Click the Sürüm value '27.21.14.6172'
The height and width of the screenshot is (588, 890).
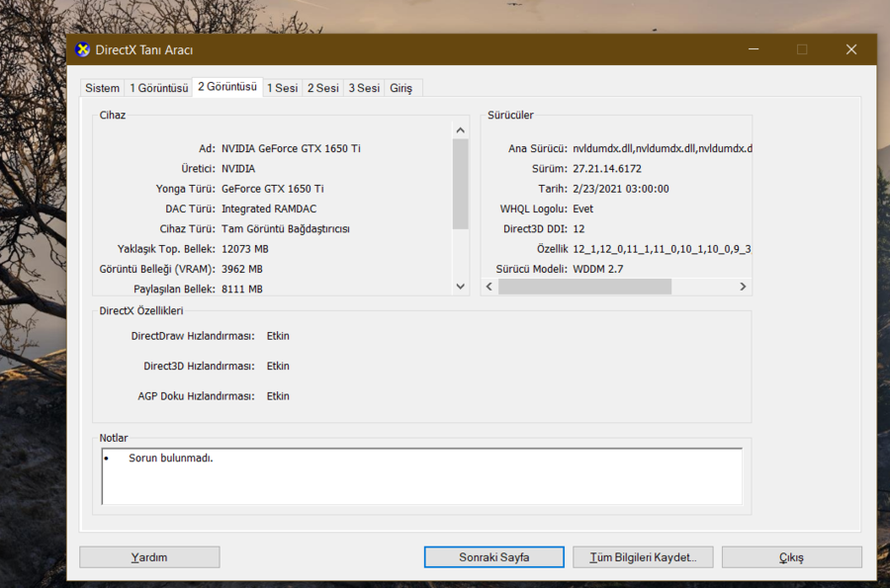[607, 168]
